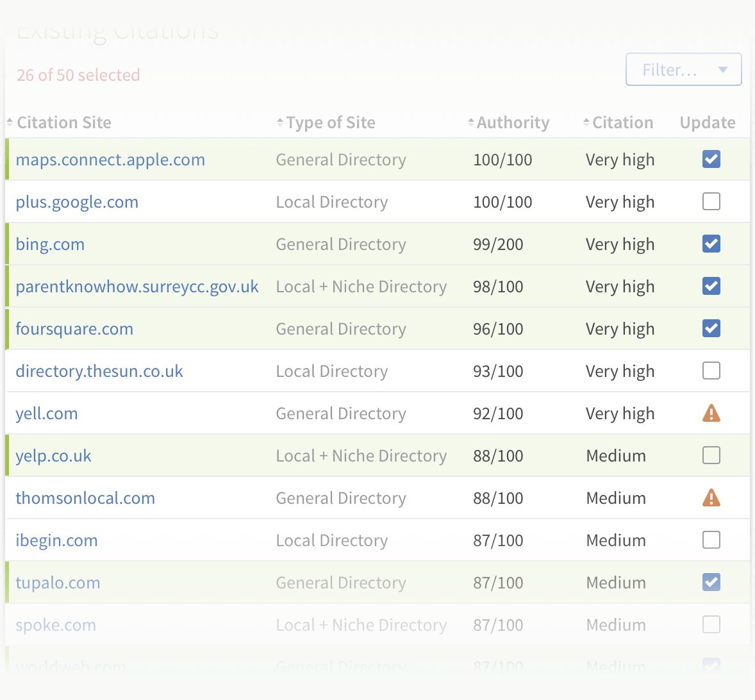The height and width of the screenshot is (700, 755).
Task: Click the 96/100 authority for foursquare.com
Action: [x=498, y=329]
